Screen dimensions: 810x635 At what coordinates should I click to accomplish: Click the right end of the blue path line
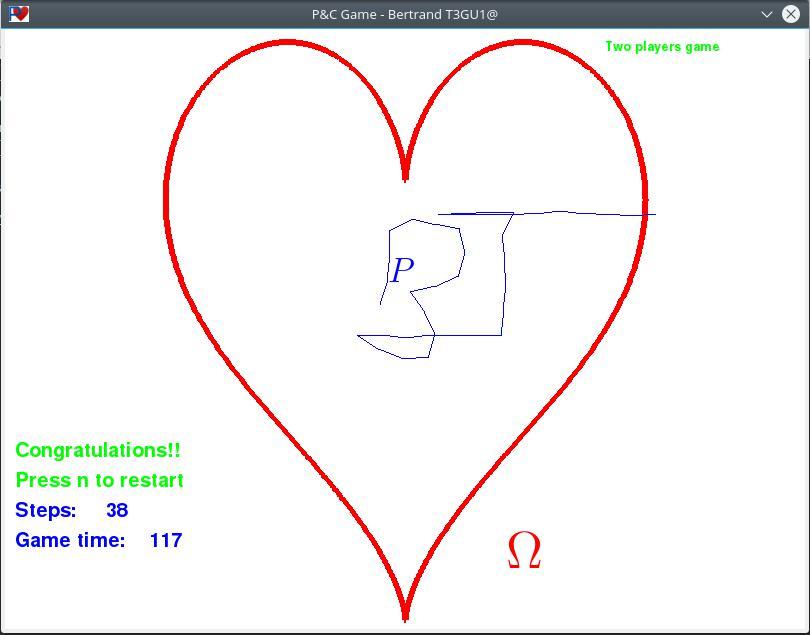(x=654, y=214)
